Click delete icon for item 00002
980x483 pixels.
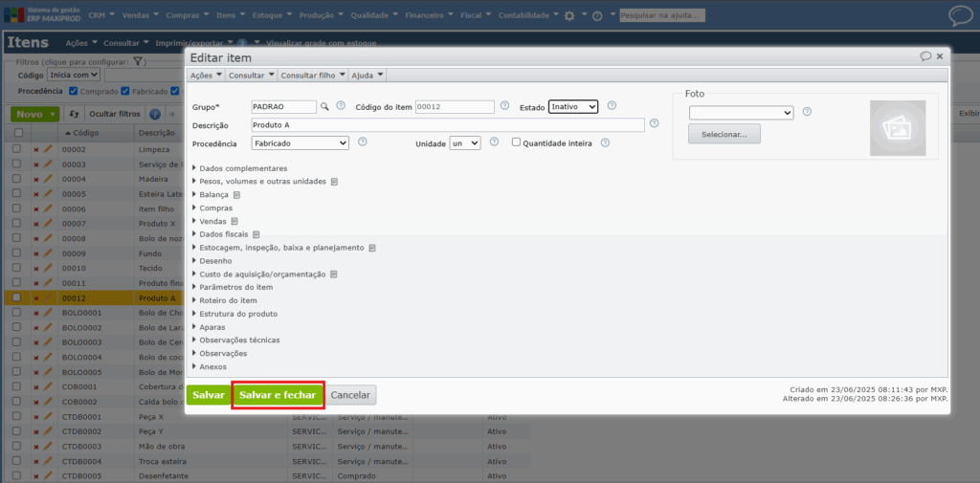[35, 150]
